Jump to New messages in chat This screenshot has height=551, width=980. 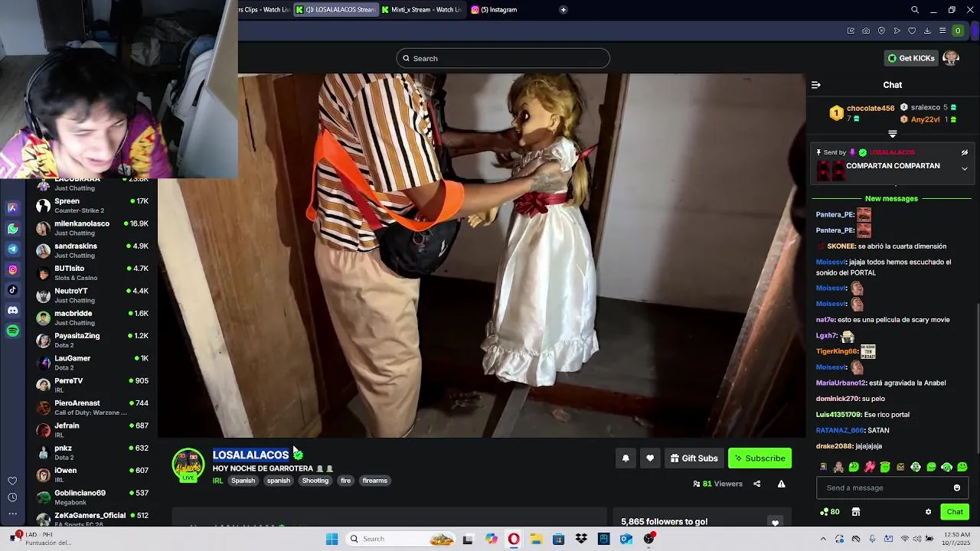(891, 199)
